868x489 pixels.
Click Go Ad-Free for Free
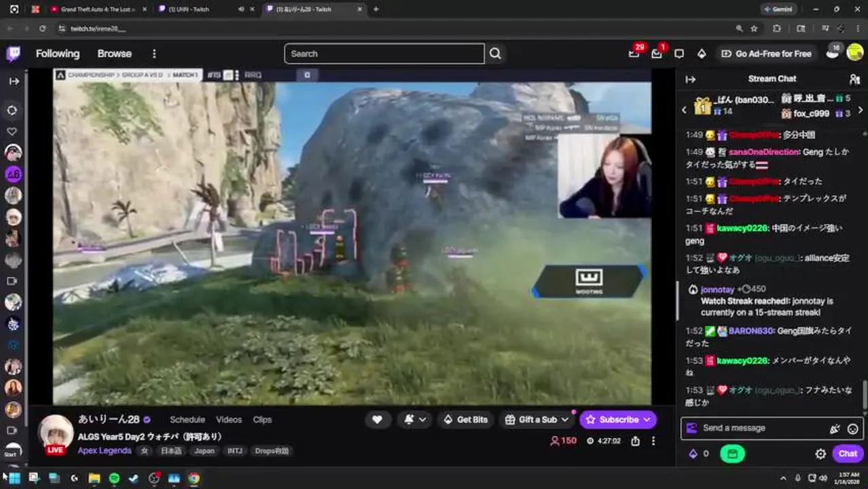click(x=766, y=54)
